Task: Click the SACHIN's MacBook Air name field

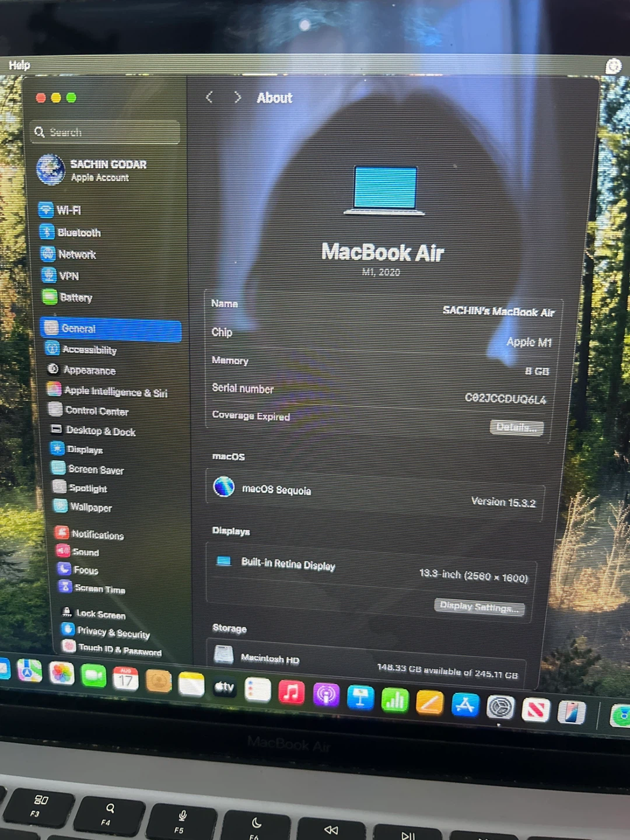Action: pyautogui.click(x=498, y=311)
